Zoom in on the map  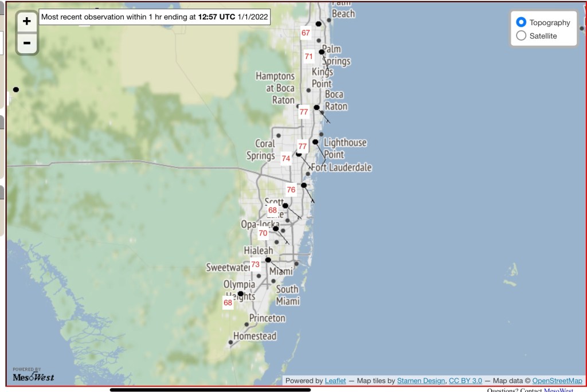(26, 22)
